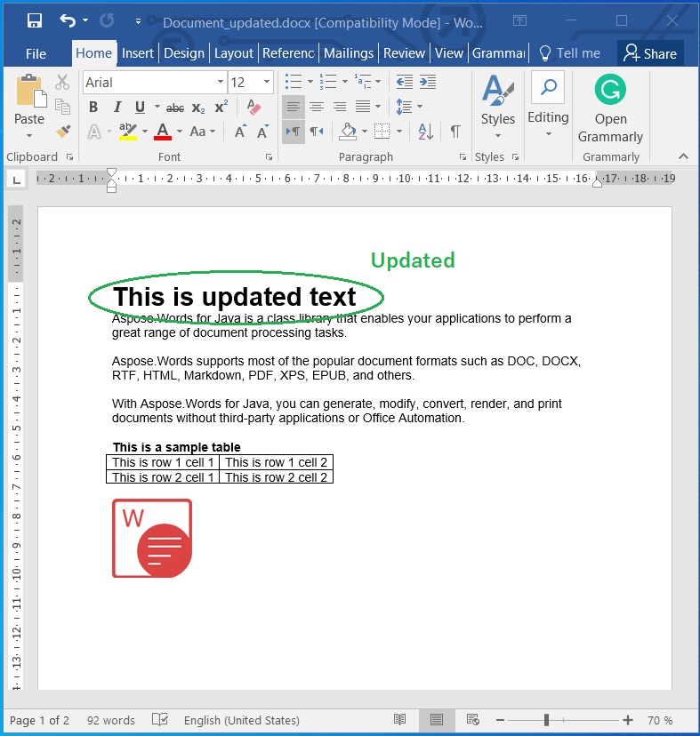Image resolution: width=700 pixels, height=736 pixels.
Task: Click the Share button
Action: pos(650,53)
